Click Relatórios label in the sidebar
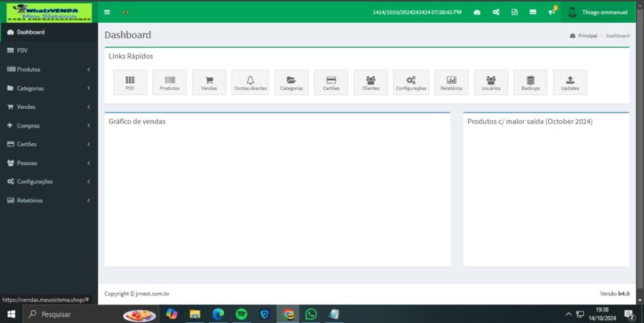Image resolution: width=644 pixels, height=323 pixels. click(x=30, y=200)
